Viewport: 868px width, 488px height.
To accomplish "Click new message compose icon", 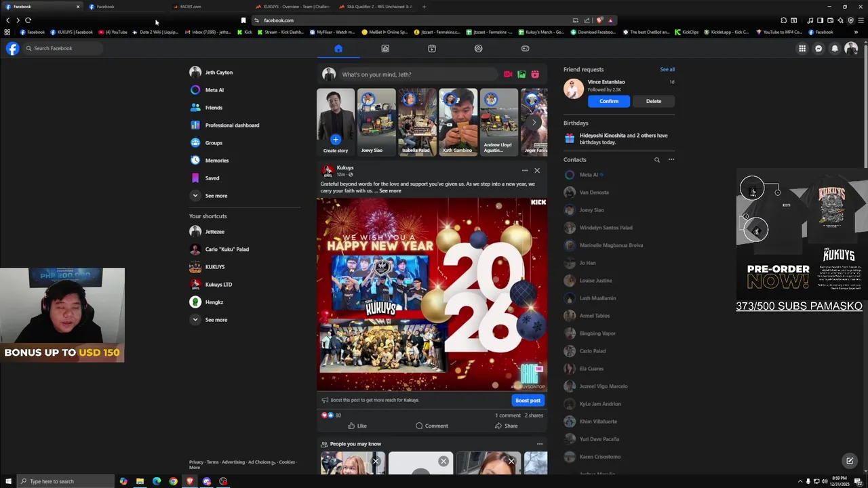I will click(850, 461).
